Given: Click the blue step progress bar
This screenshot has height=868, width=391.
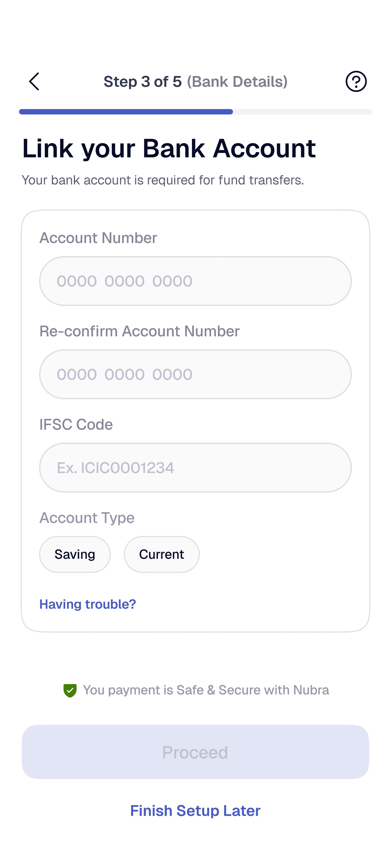Looking at the screenshot, I should 126,112.
